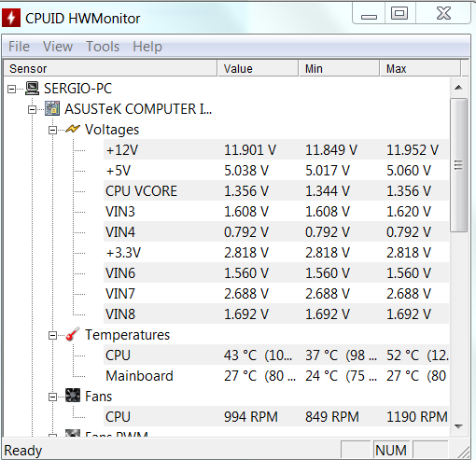Open the File menu

pos(19,47)
